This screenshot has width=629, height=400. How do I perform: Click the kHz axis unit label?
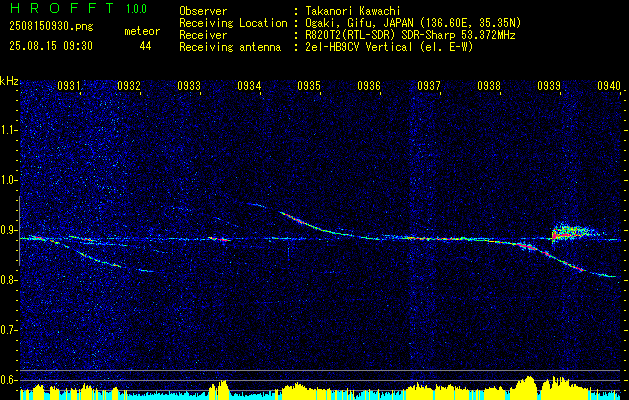pyautogui.click(x=9, y=81)
